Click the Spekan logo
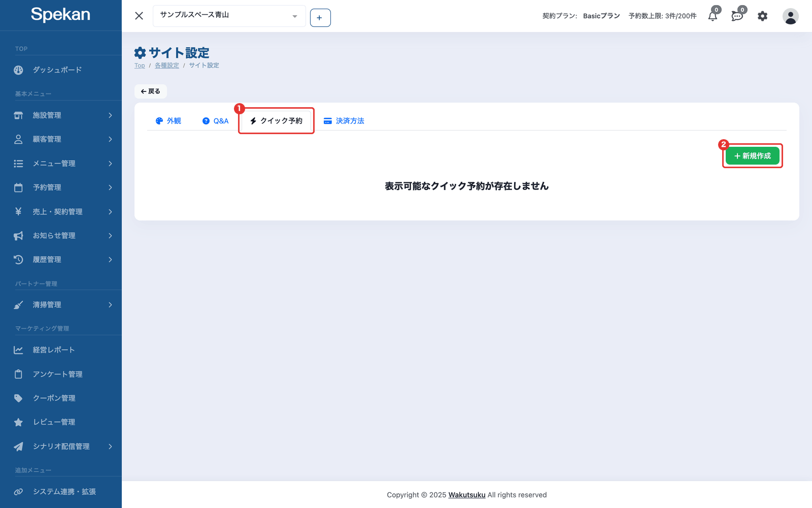Viewport: 812px width, 508px height. point(60,15)
